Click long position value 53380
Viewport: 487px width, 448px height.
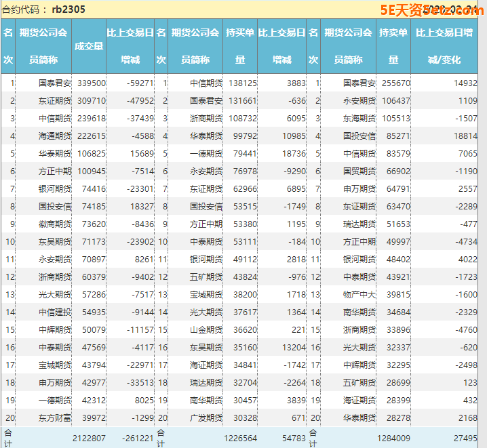[x=245, y=224]
